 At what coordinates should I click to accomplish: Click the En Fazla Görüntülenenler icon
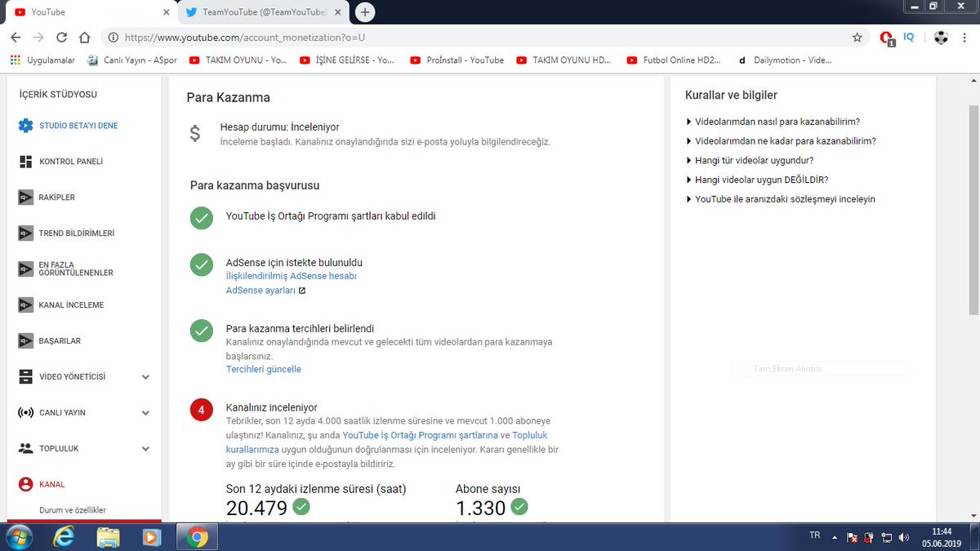point(25,269)
